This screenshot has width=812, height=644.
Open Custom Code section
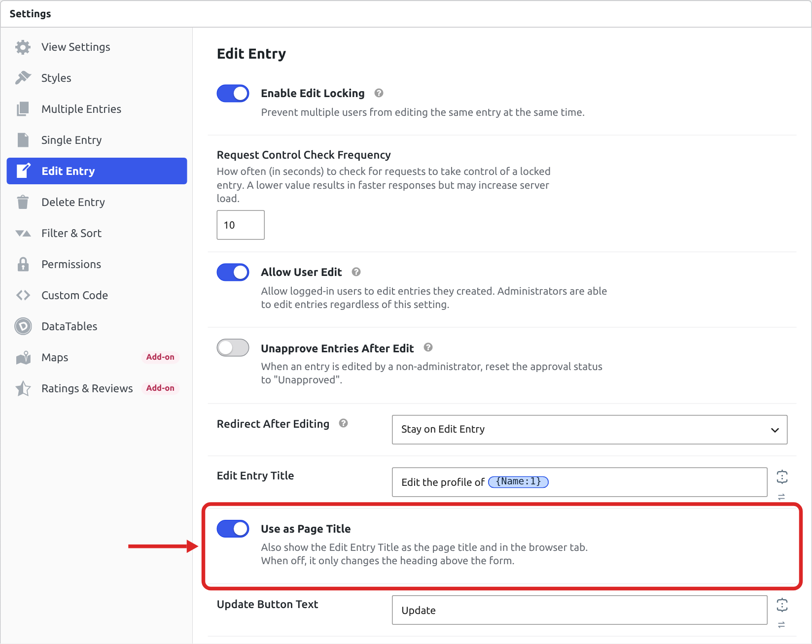(97, 295)
